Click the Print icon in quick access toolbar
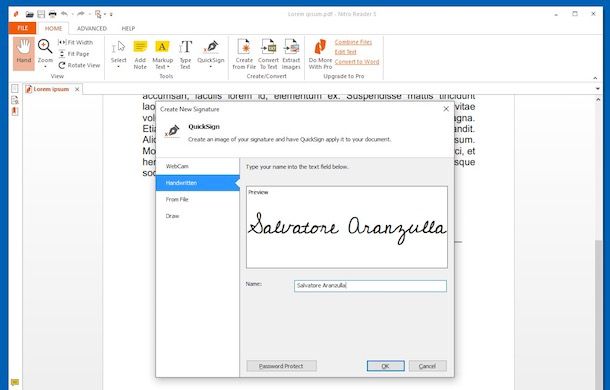The width and height of the screenshot is (610, 390). click(x=53, y=14)
